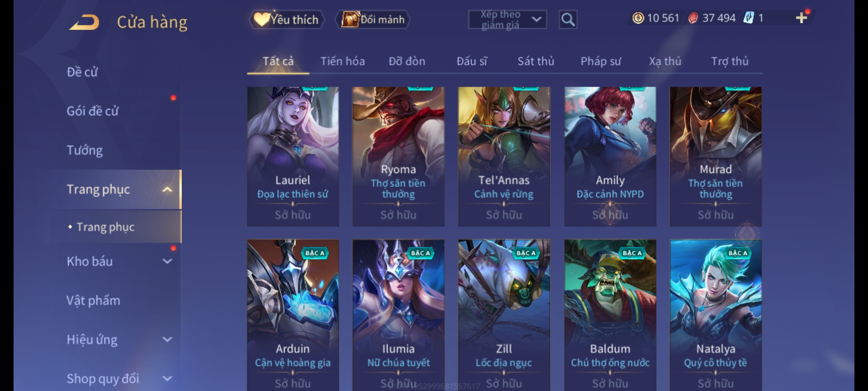Select the Pháp sư tab
This screenshot has height=391, width=868.
(601, 61)
